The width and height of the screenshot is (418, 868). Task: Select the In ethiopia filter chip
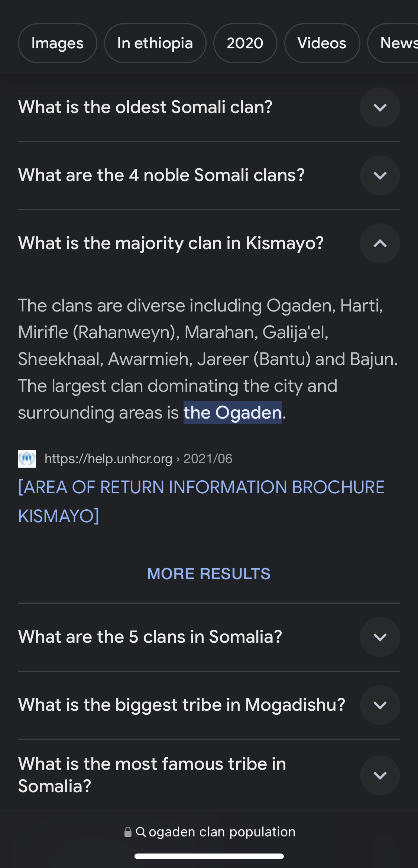[155, 43]
